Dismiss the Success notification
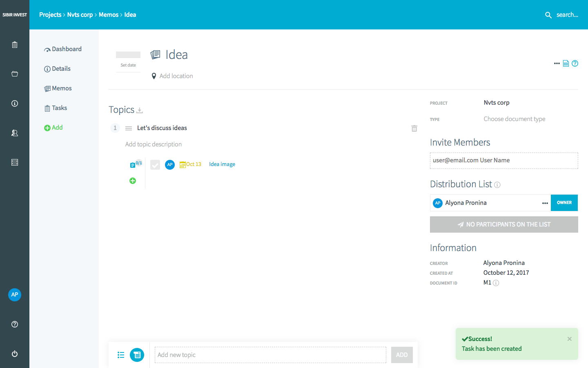Screen dimensions: 588x368 click(x=570, y=339)
